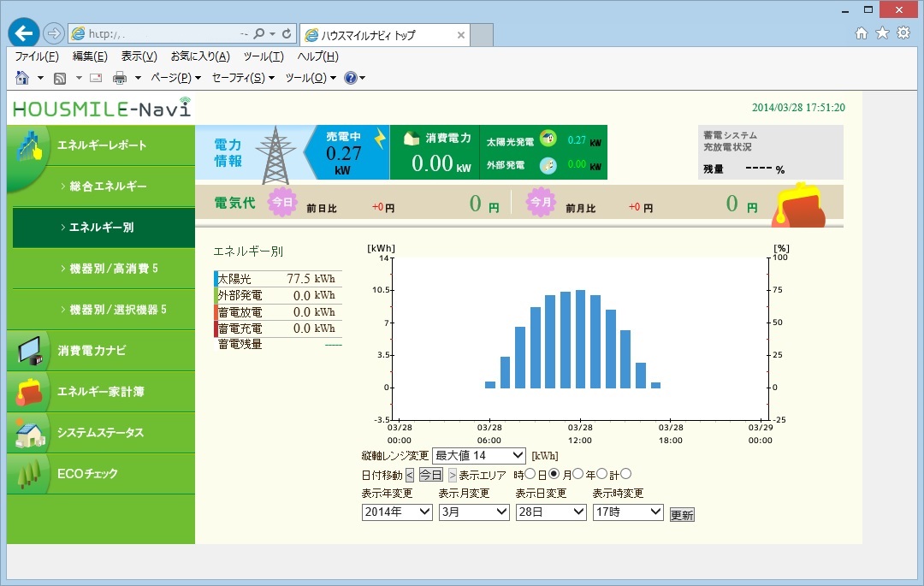This screenshot has height=586, width=924.
Task: Open the ヘルプ(H) menu
Action: point(317,56)
